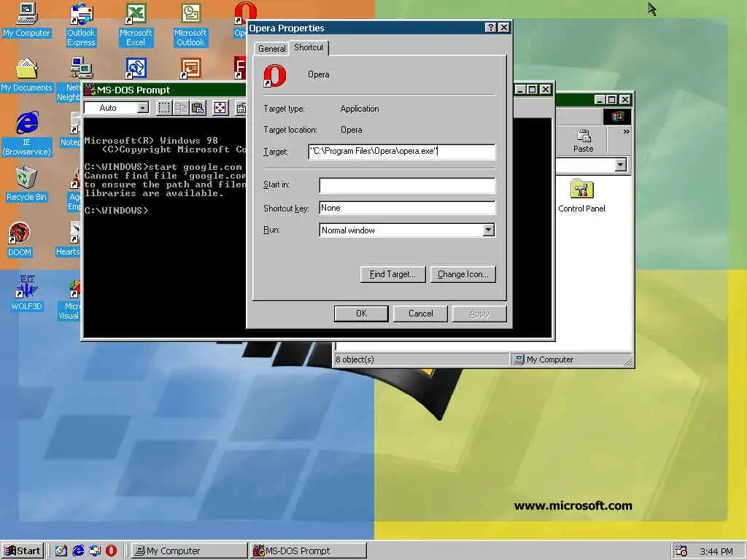Click the Mark tool in MS-DOS toolbar
This screenshot has height=560, width=747.
pos(164,108)
